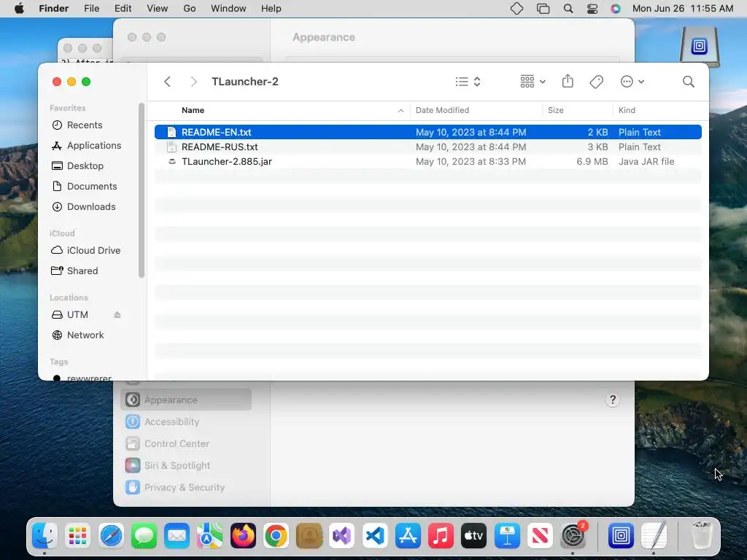Open Launchpad from the Dock

[77, 535]
